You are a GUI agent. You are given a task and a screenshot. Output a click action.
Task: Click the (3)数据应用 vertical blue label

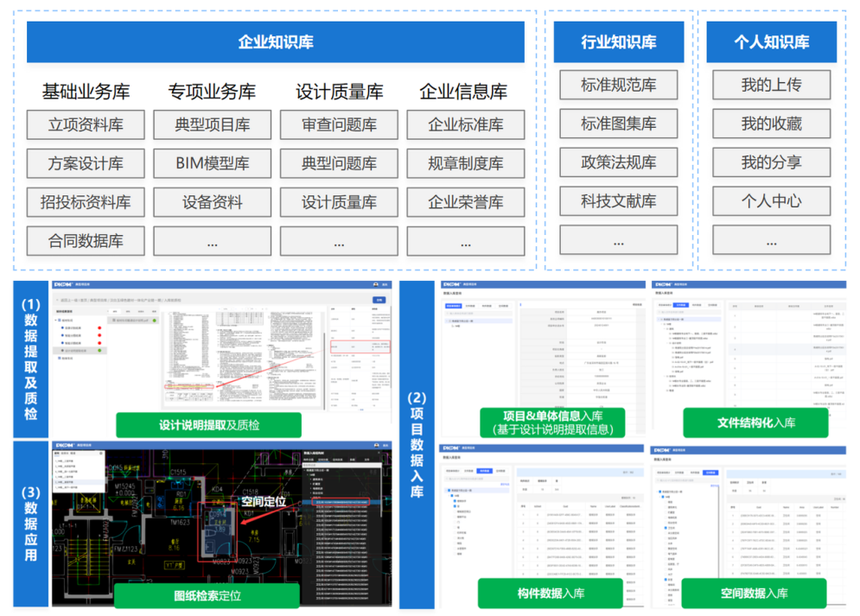[31, 524]
